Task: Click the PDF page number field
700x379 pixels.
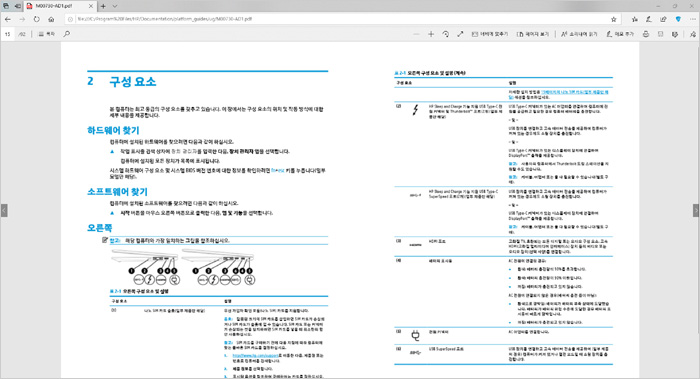Action: (x=8, y=34)
